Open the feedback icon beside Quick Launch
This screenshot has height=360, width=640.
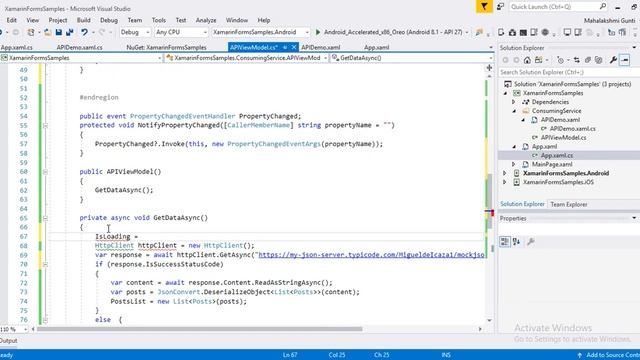[x=501, y=7]
